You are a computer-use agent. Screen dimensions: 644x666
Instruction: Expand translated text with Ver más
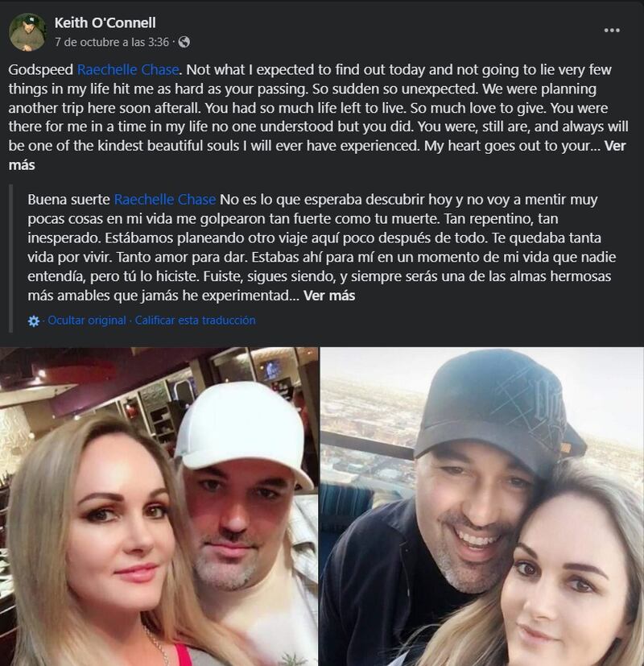[x=329, y=296]
